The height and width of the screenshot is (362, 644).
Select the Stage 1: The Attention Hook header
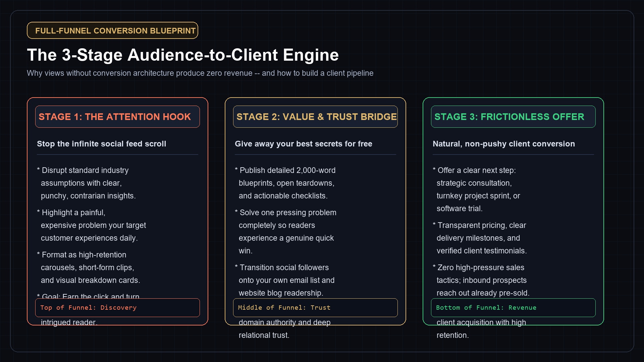[x=117, y=117]
